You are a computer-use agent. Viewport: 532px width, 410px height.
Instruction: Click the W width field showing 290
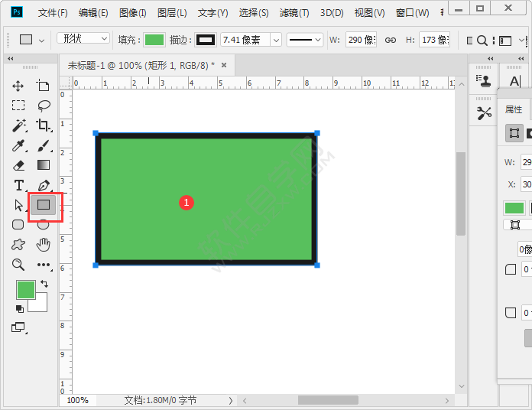click(361, 40)
